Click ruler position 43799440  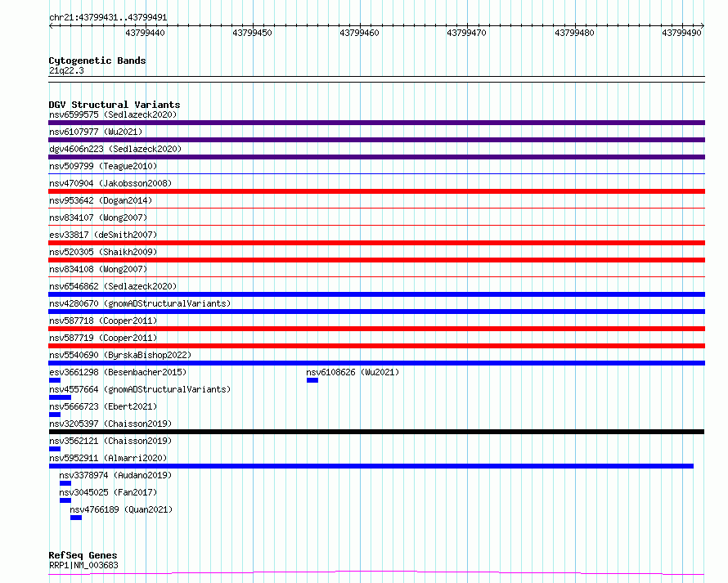145,33
